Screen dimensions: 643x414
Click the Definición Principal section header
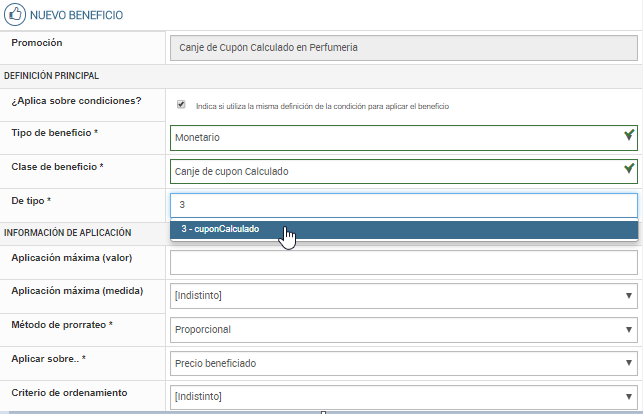pos(52,75)
